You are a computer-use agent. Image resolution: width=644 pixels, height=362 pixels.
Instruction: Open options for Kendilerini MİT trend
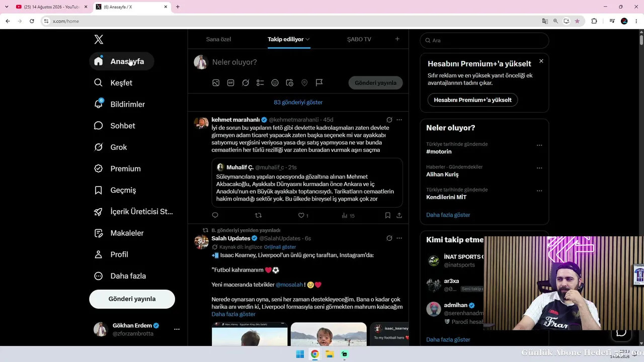tap(539, 191)
